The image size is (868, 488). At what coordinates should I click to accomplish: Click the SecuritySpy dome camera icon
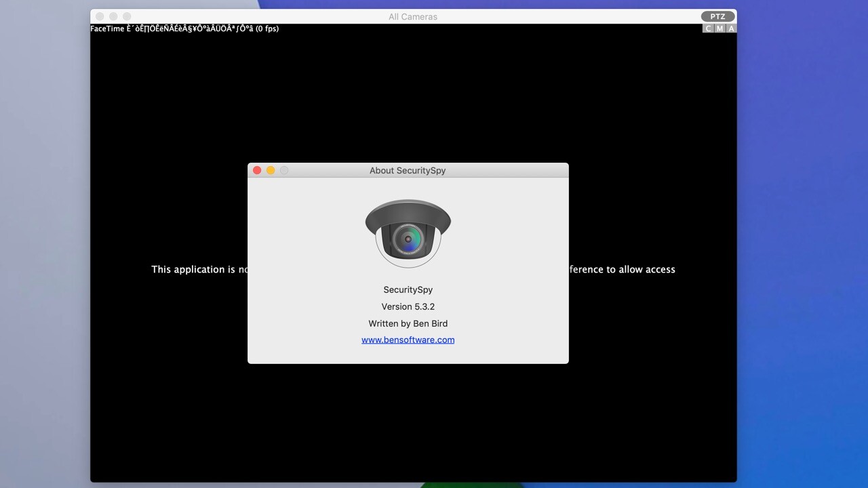408,233
